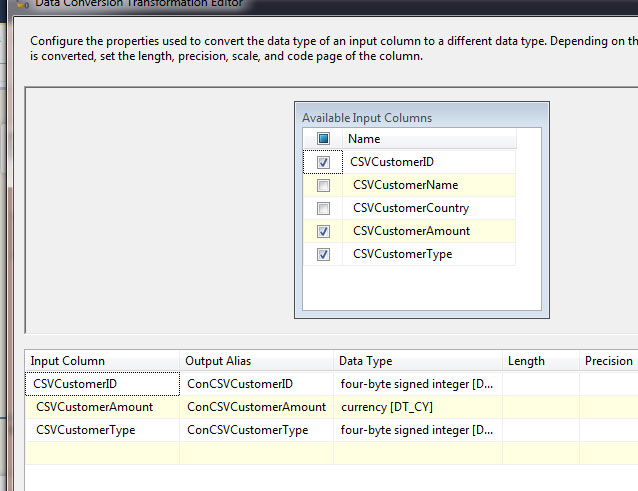Click Precision cell in CSVCustomerID row

[x=609, y=384]
